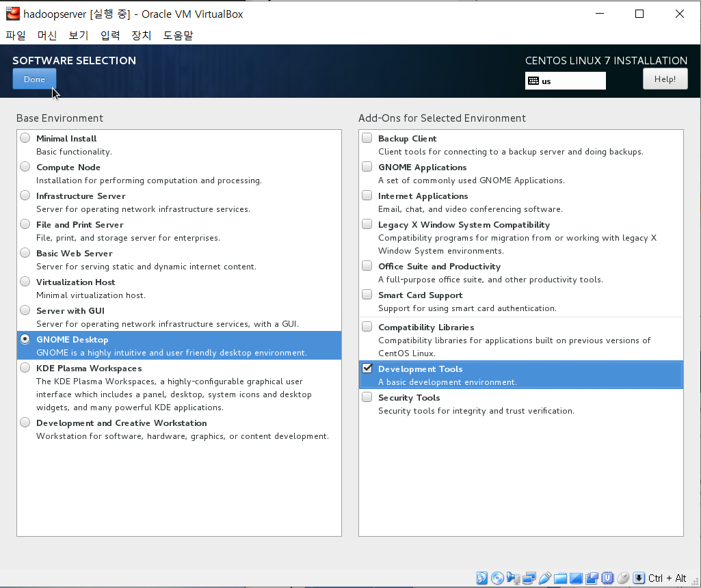Select Compute Node base environment
The image size is (701, 588).
pyautogui.click(x=25, y=167)
